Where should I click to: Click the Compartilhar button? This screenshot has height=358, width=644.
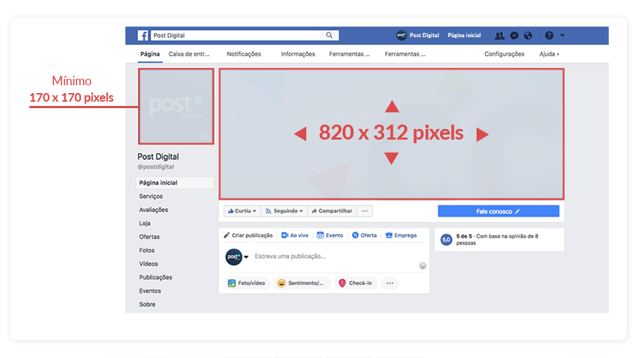coord(332,211)
